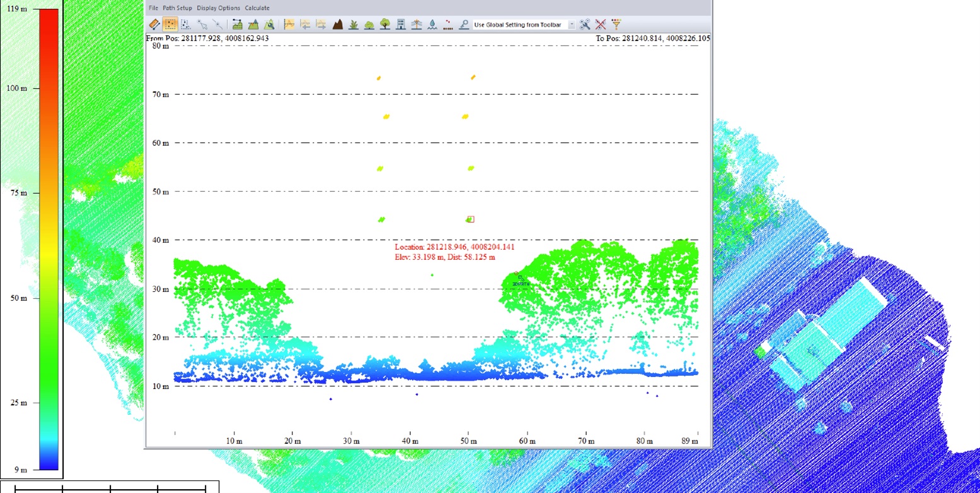The width and height of the screenshot is (980, 493).
Task: Classify points as powerline tower icon
Action: (417, 25)
